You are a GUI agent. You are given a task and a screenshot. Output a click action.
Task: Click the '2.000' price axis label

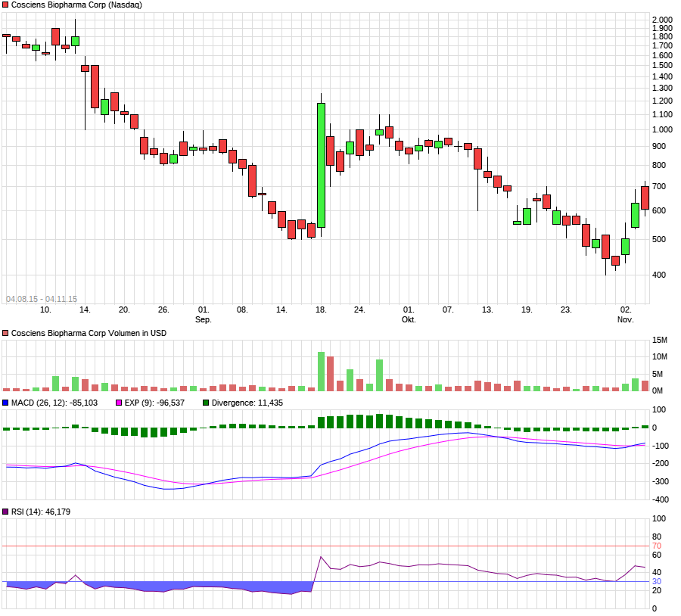pos(662,20)
